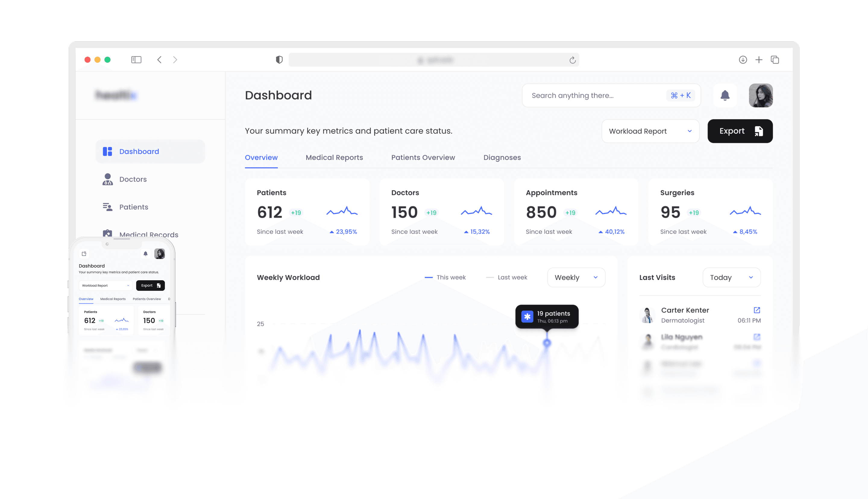The height and width of the screenshot is (499, 868).
Task: Click the ⌘ + K shortcut badge
Action: coord(680,95)
